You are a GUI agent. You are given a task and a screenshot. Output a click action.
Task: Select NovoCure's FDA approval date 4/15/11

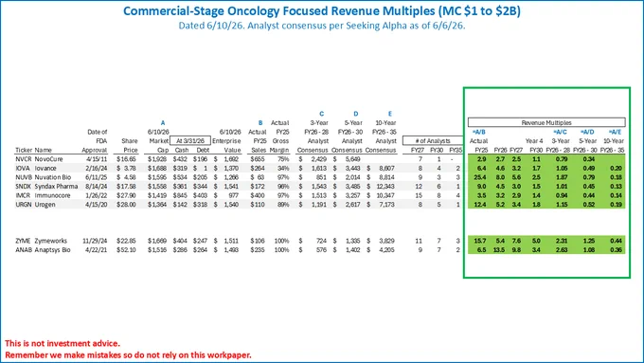click(96, 159)
